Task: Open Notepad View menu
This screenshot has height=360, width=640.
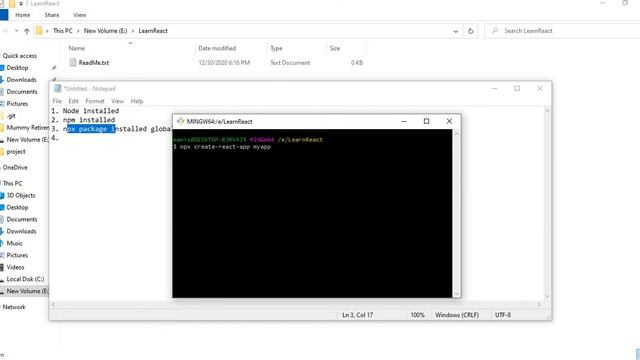Action: pyautogui.click(x=118, y=101)
